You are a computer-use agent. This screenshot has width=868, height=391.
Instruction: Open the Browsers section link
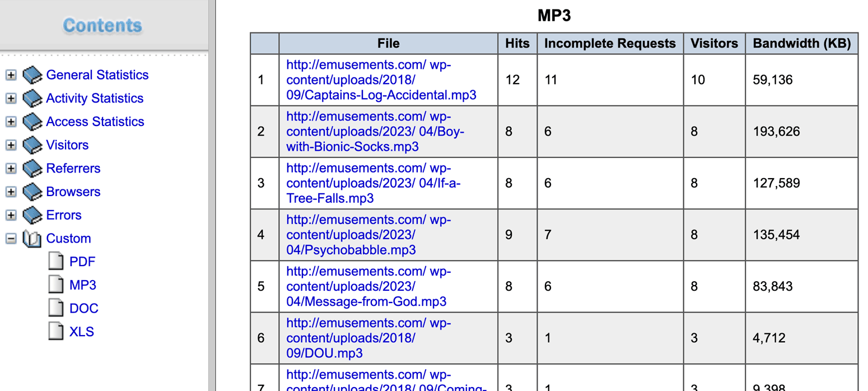click(73, 192)
